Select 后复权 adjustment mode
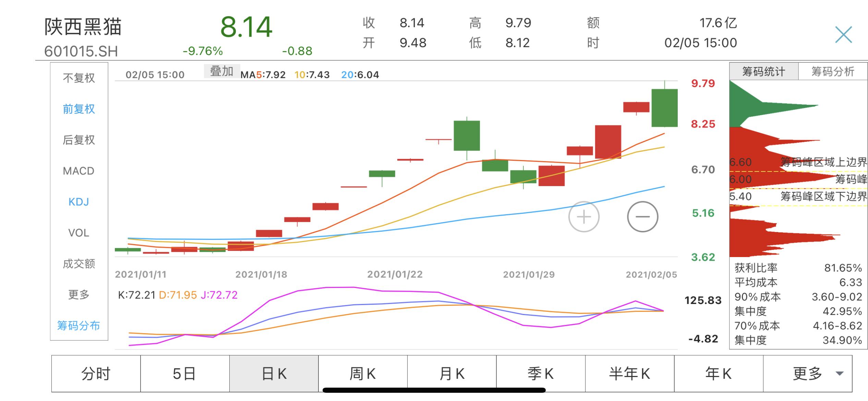Viewport: 868px width, 401px height. tap(79, 140)
